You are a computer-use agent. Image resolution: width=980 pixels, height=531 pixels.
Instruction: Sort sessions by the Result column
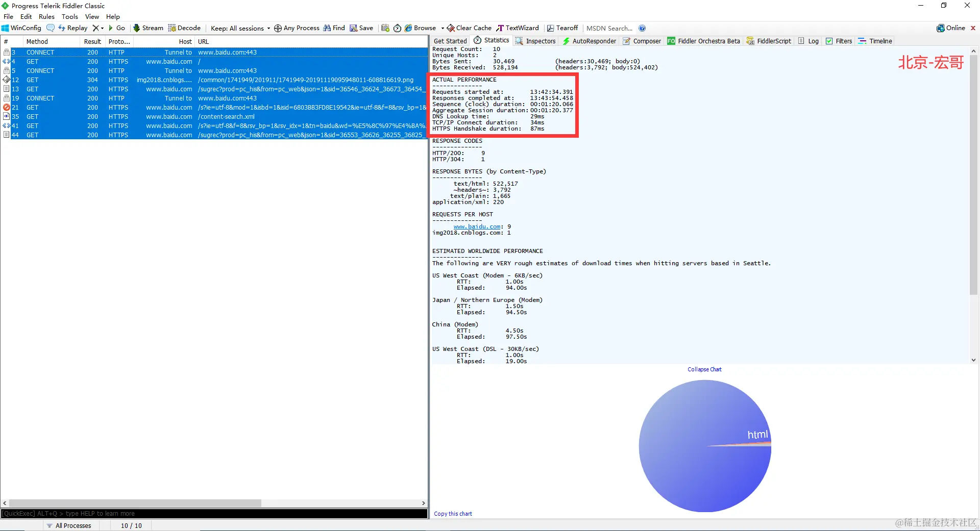point(92,41)
